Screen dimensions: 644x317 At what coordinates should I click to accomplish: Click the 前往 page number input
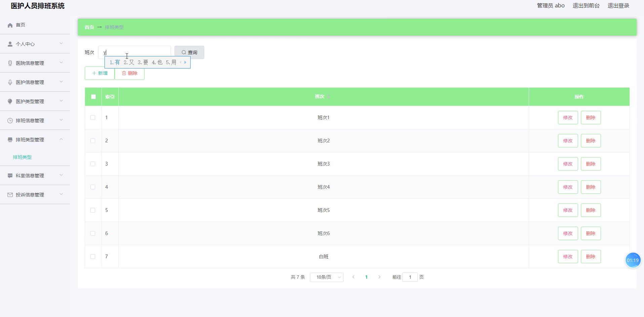(x=410, y=277)
